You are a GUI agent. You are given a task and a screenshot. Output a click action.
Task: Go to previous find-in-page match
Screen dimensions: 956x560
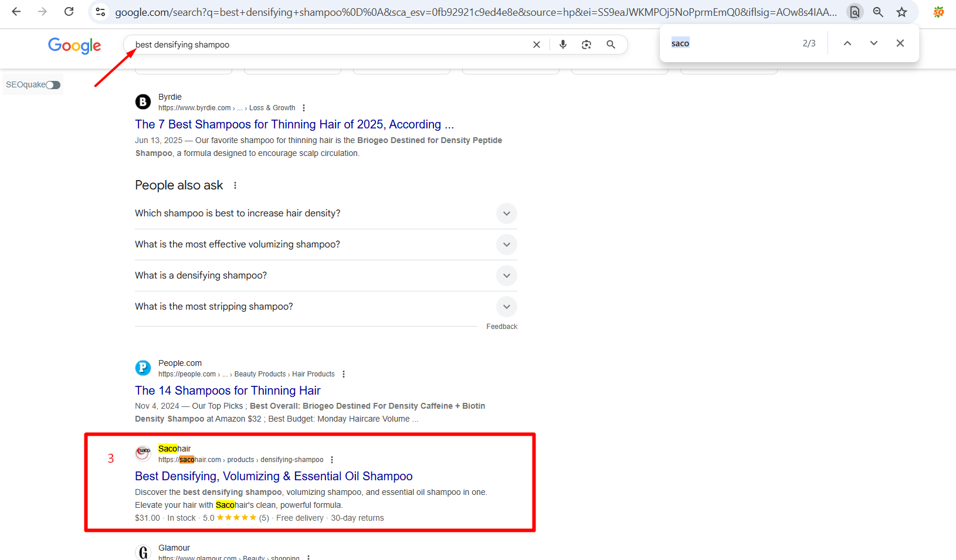(847, 43)
